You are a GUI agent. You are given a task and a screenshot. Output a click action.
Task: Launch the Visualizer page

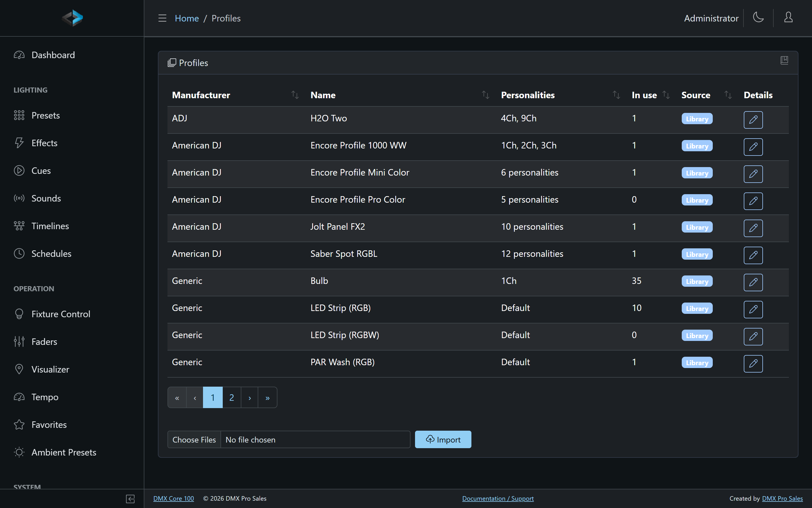coord(72,370)
